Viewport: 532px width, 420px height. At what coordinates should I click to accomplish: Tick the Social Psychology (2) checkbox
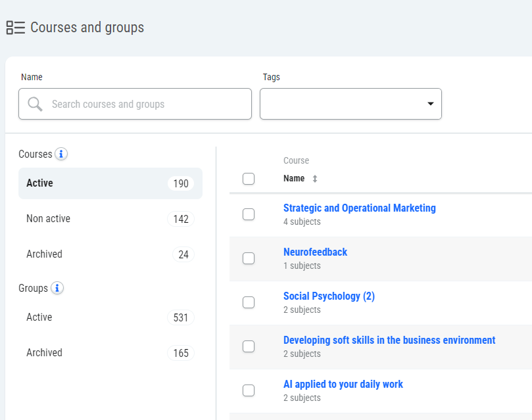[x=249, y=302]
